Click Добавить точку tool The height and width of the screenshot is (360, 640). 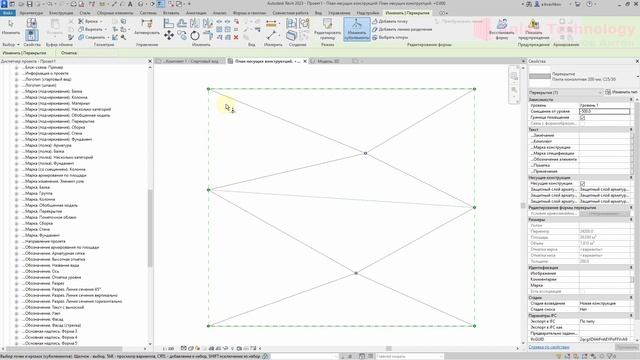(x=390, y=21)
